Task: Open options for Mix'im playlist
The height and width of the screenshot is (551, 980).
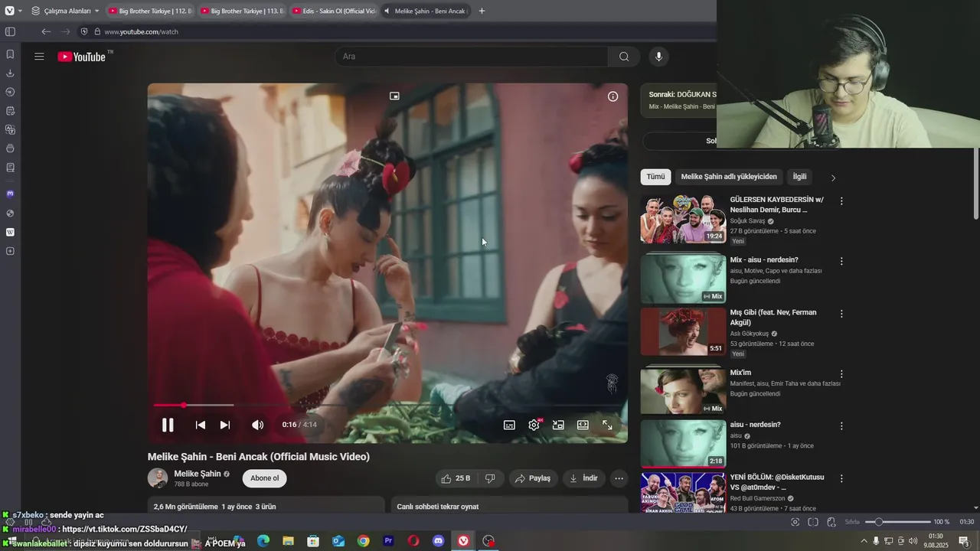Action: pos(841,374)
